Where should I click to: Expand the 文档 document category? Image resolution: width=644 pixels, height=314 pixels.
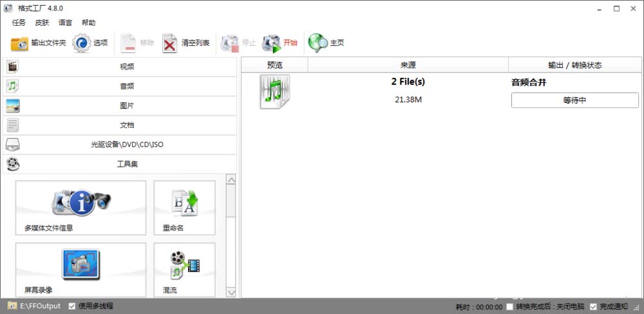tap(120, 125)
